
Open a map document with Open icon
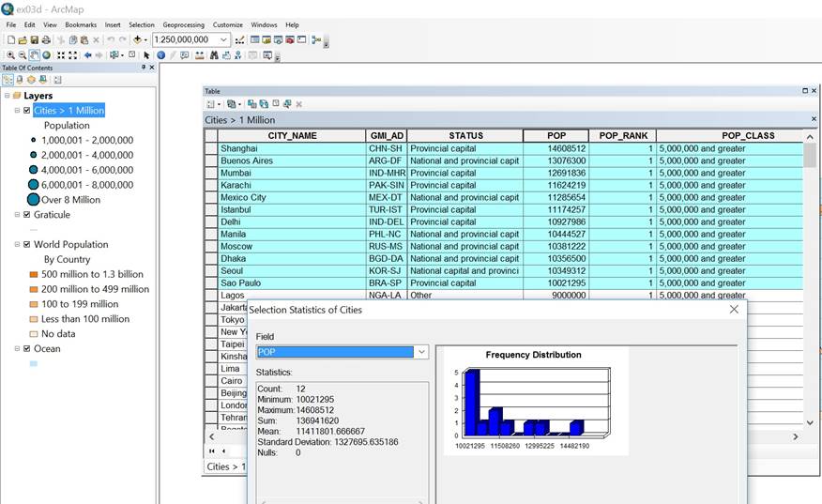tap(23, 39)
